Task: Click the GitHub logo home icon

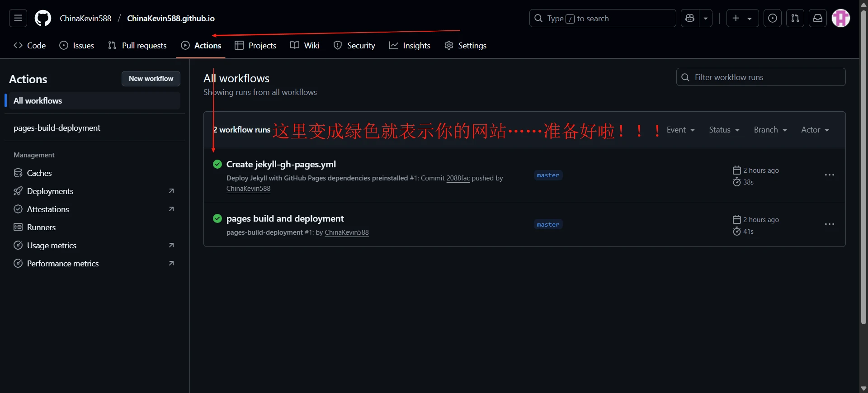Action: click(x=43, y=18)
